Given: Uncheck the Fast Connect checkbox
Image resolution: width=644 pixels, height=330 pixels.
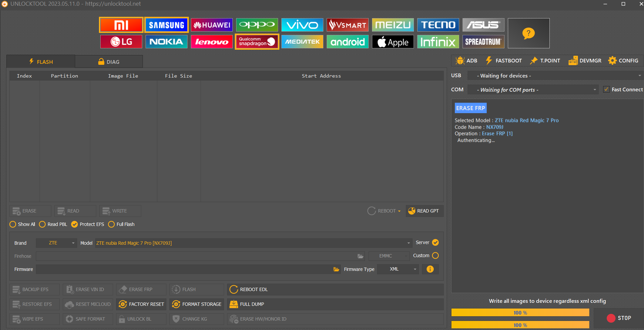Looking at the screenshot, I should [606, 89].
